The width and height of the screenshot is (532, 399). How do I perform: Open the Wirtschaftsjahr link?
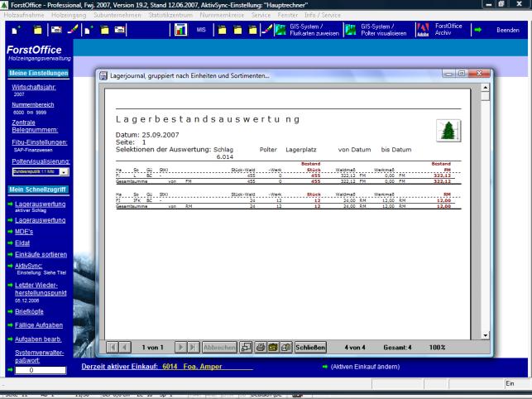(x=34, y=87)
